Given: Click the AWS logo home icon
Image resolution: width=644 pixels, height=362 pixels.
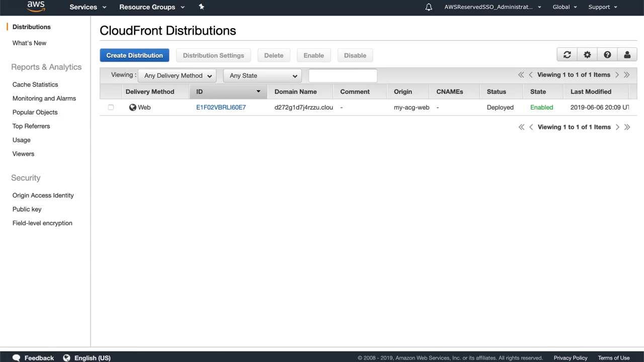Looking at the screenshot, I should click(36, 7).
